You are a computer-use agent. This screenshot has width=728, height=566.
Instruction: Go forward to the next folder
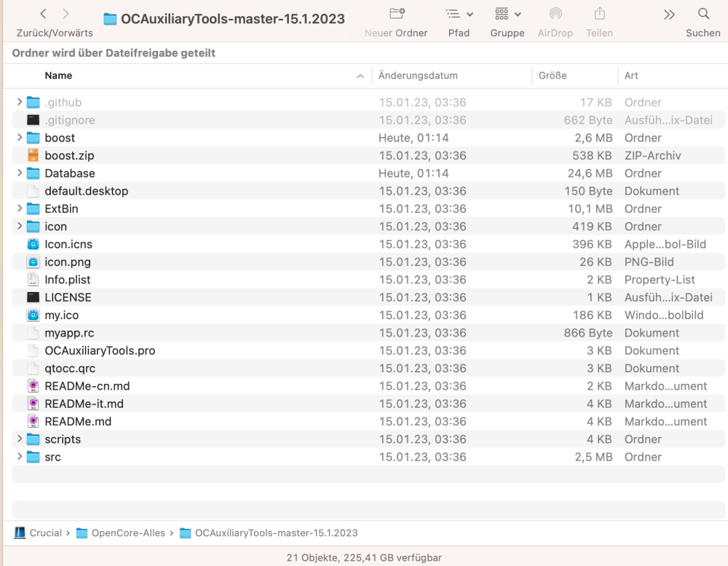66,14
